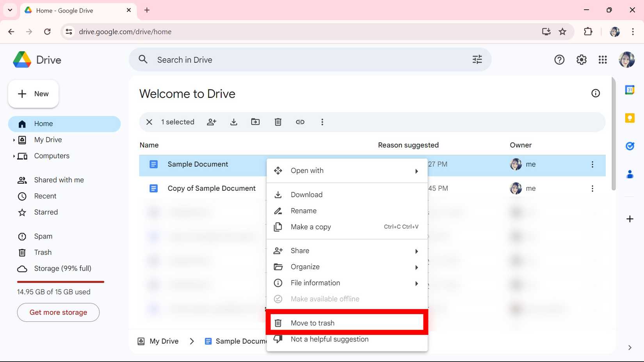644x362 pixels.
Task: Open Google Keep from the side panel
Action: [630, 118]
